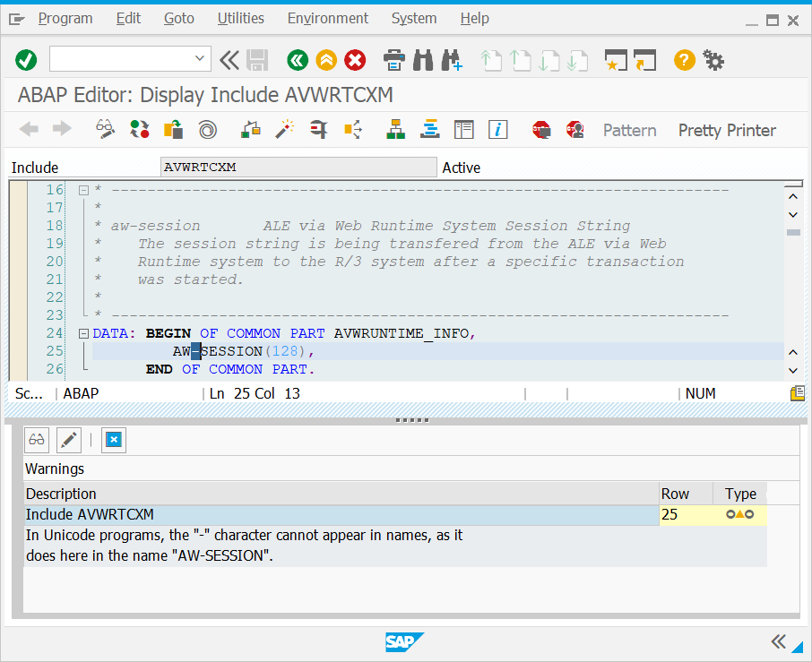
Task: Click the bottom scroll-down arrow of the editor
Action: pos(793,371)
